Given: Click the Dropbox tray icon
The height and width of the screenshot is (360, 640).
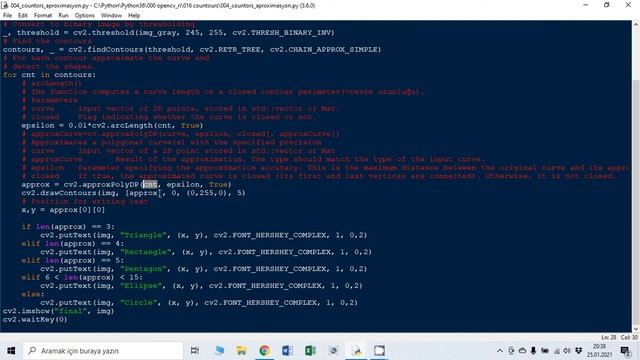Looking at the screenshot, I should pyautogui.click(x=578, y=351).
